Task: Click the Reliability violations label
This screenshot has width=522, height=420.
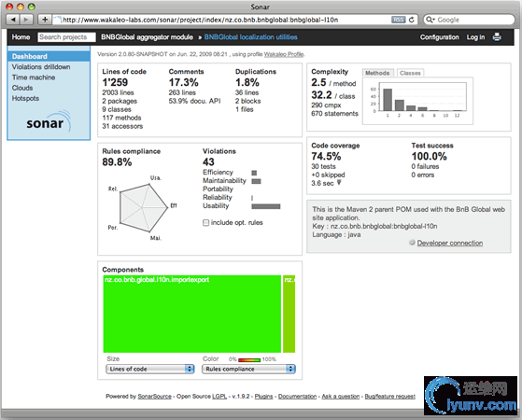Action: point(218,197)
